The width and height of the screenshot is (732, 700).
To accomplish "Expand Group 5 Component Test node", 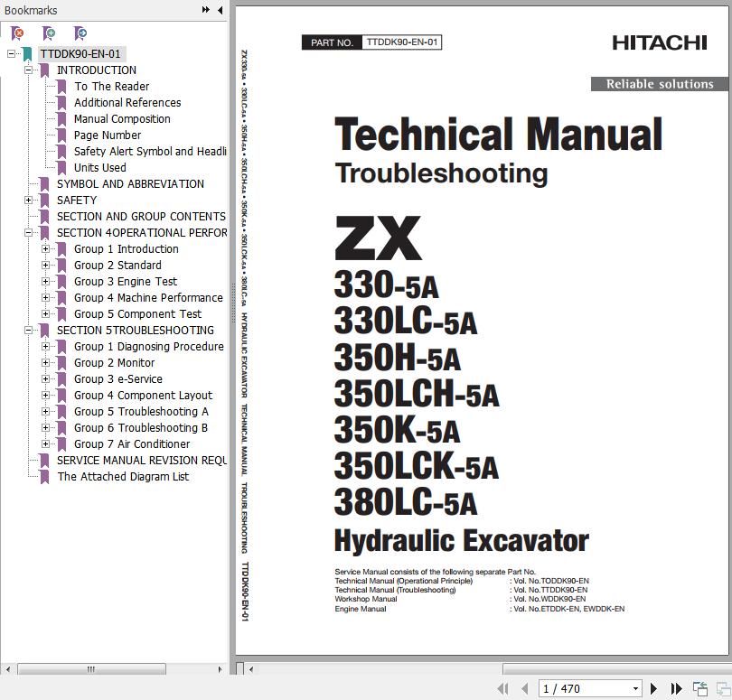I will 45,314.
